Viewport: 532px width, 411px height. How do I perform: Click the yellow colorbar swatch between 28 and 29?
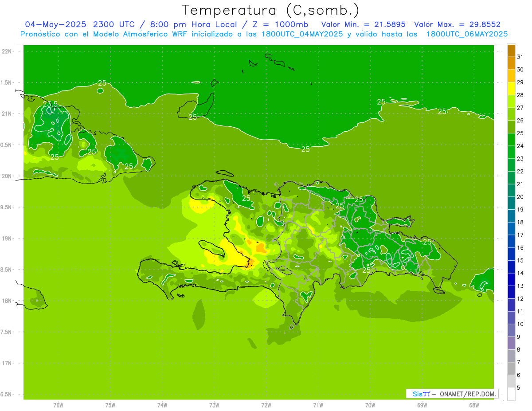point(511,89)
